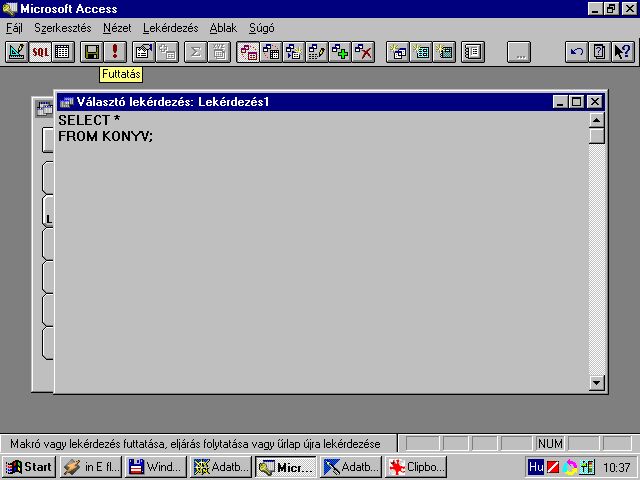Image resolution: width=640 pixels, height=480 pixels.
Task: Click the scrollbar thumb in SQL window
Action: (x=596, y=136)
